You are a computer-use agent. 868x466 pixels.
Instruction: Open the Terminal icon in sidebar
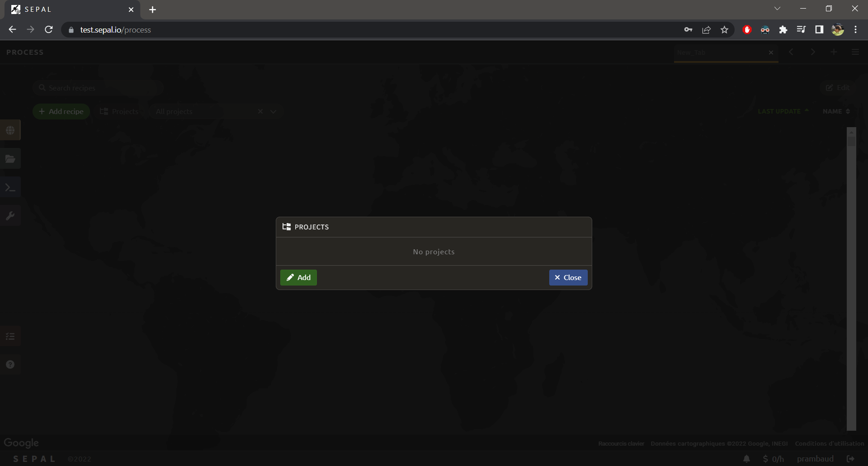pyautogui.click(x=10, y=187)
